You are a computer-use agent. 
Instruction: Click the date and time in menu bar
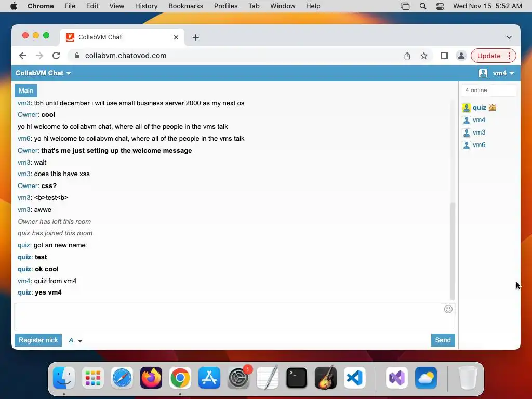pos(487,6)
